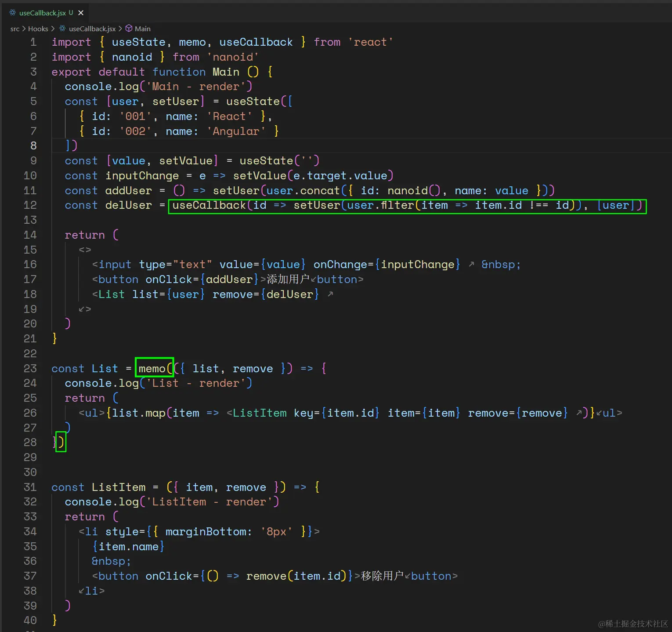The height and width of the screenshot is (632, 672).
Task: Click 'ListItem - render' string on line 32
Action: coord(209,502)
